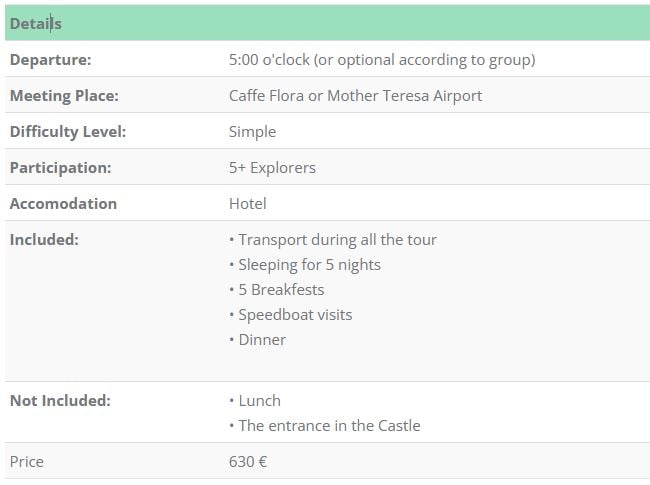Image resolution: width=650 pixels, height=485 pixels.
Task: Select the Difficulty Level label
Action: coord(68,132)
